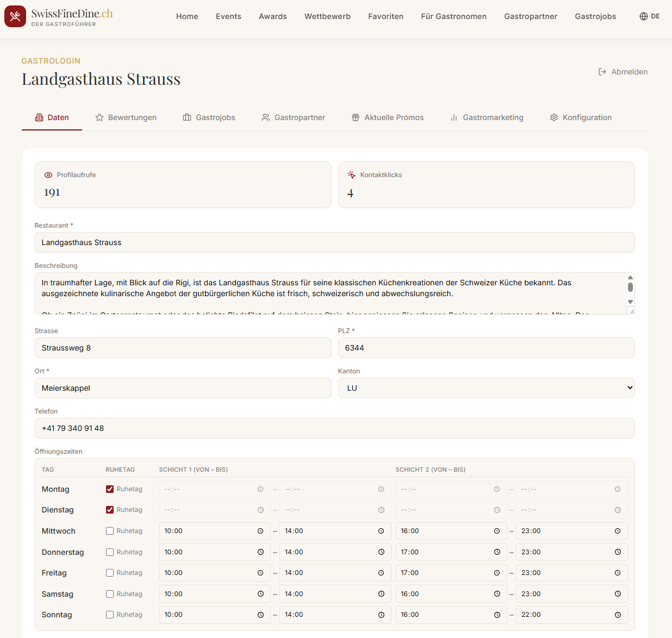This screenshot has height=638, width=672.
Task: Open the Konfiguration tab
Action: click(581, 117)
